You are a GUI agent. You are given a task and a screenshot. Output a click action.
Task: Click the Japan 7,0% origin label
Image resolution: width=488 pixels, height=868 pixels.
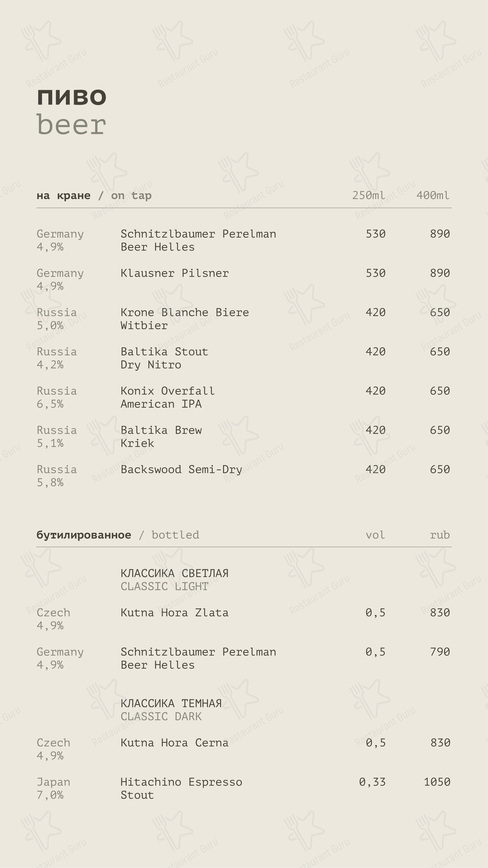53,788
